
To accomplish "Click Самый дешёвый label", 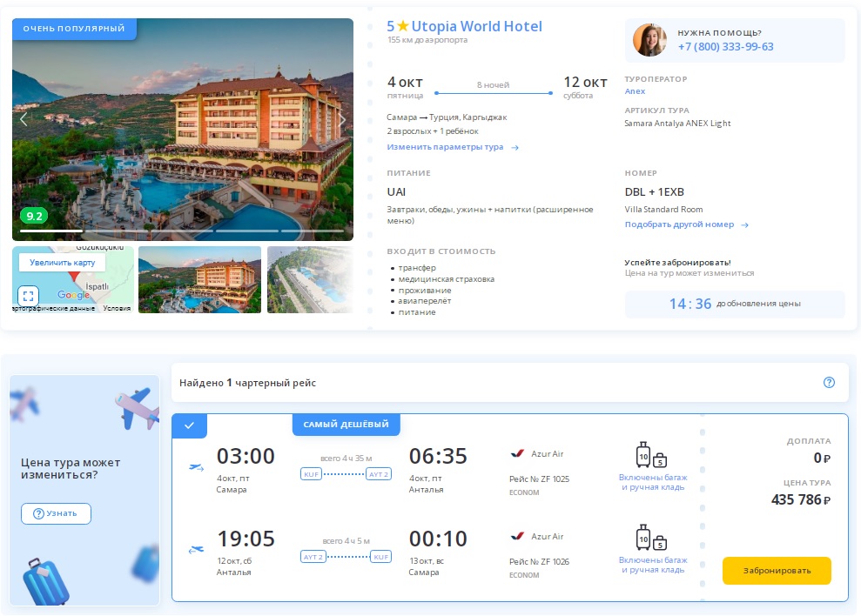I will [346, 425].
